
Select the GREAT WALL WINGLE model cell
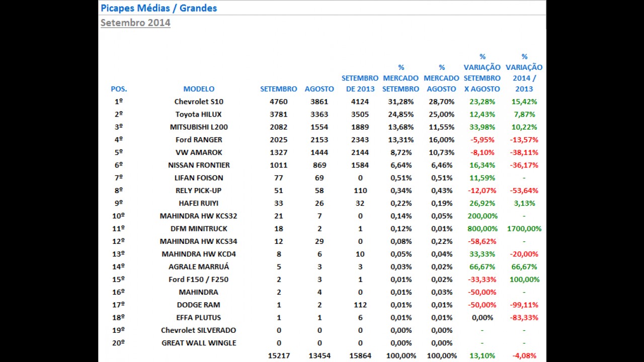click(199, 343)
